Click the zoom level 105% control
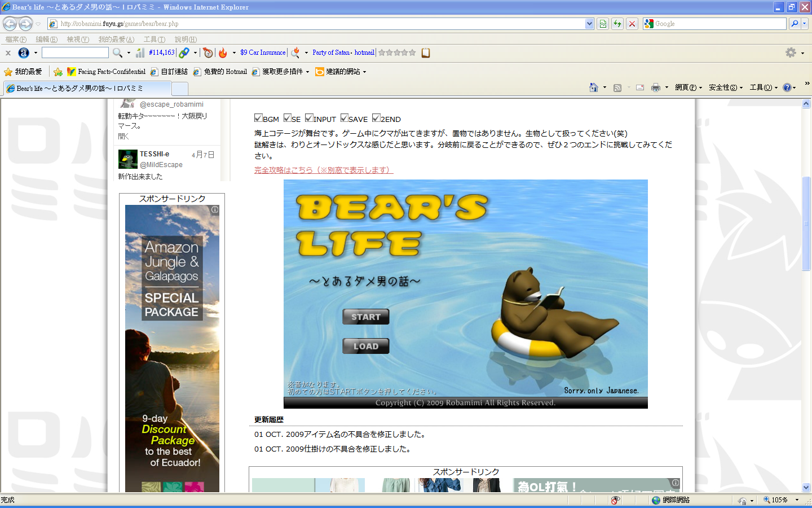 point(779,500)
